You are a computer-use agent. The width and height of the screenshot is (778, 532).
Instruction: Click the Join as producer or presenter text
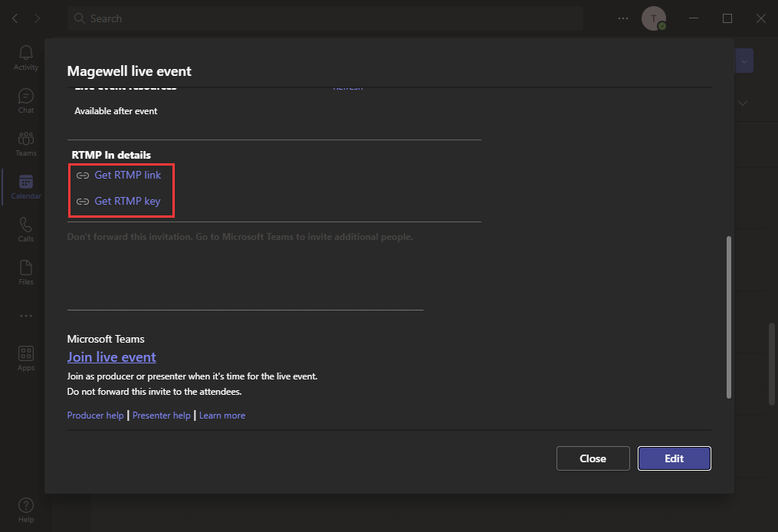point(192,376)
